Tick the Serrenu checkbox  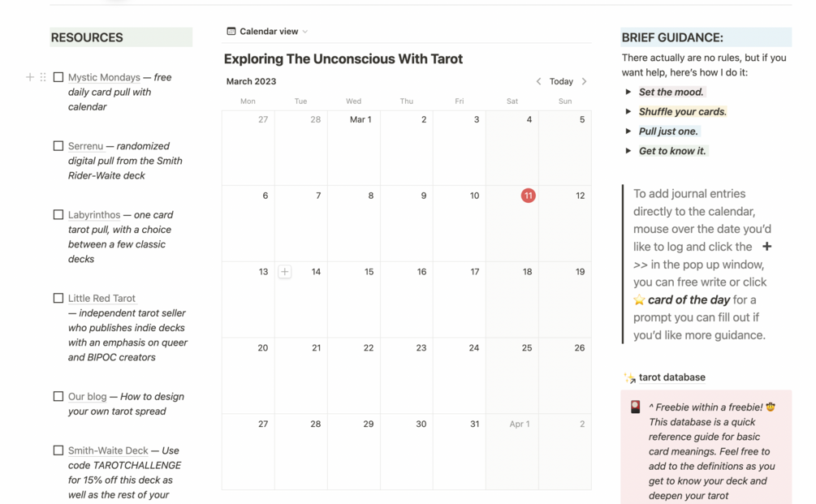[58, 146]
